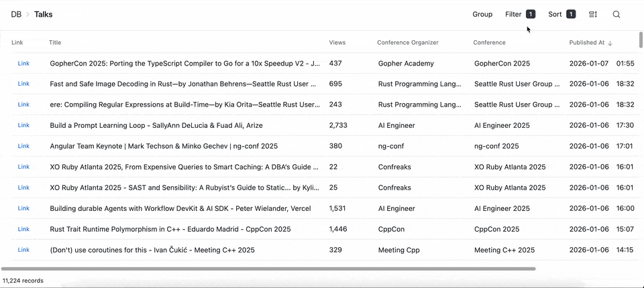Open Link for Compiling Regular Expressions talk
The height and width of the screenshot is (288, 644).
(x=23, y=104)
